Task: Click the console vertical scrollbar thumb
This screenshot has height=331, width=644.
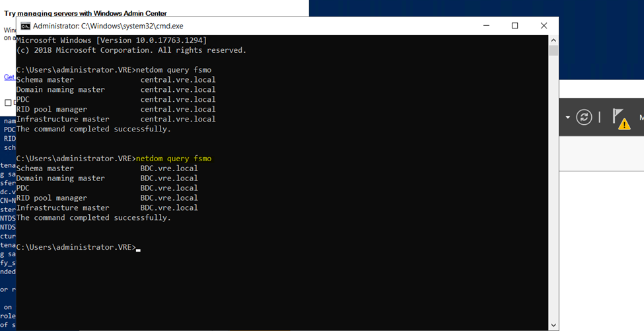Action: (554, 51)
